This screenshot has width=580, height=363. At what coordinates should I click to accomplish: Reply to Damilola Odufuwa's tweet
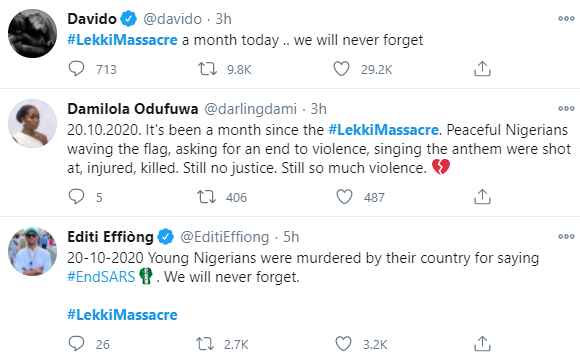(x=77, y=196)
